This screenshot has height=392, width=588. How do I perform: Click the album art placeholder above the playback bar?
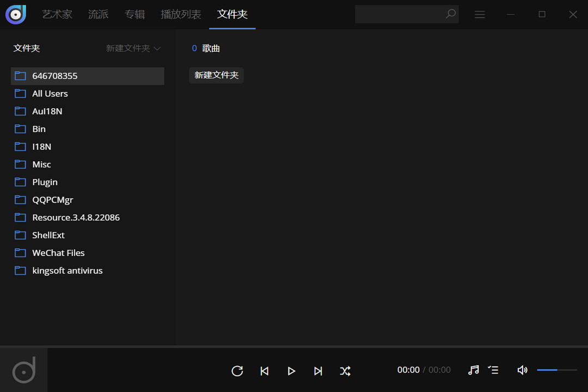(23, 370)
